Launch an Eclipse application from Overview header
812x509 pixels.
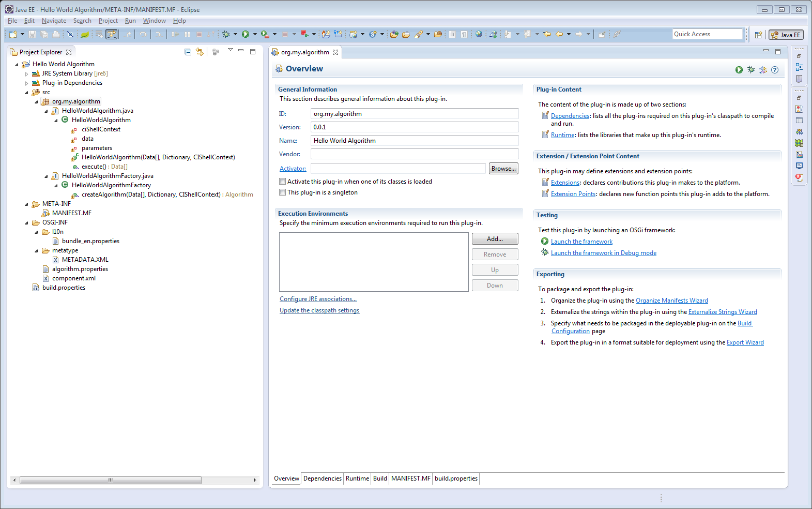pyautogui.click(x=739, y=70)
